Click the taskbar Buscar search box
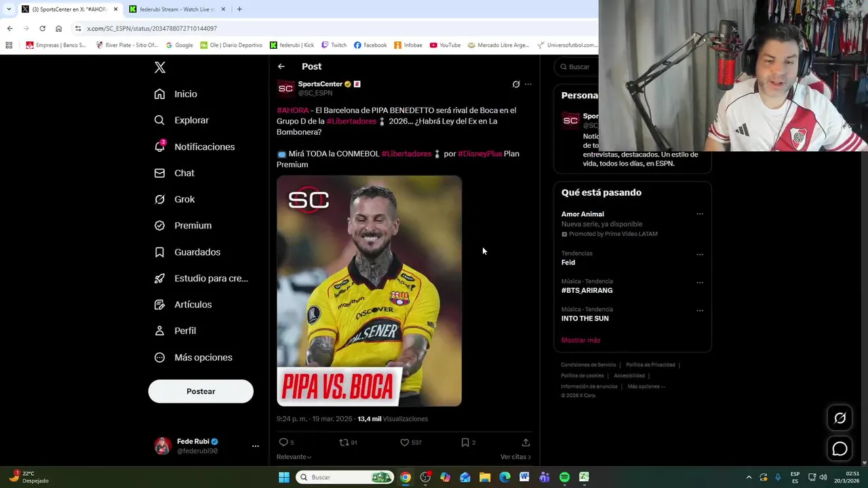868x488 pixels. (x=345, y=477)
